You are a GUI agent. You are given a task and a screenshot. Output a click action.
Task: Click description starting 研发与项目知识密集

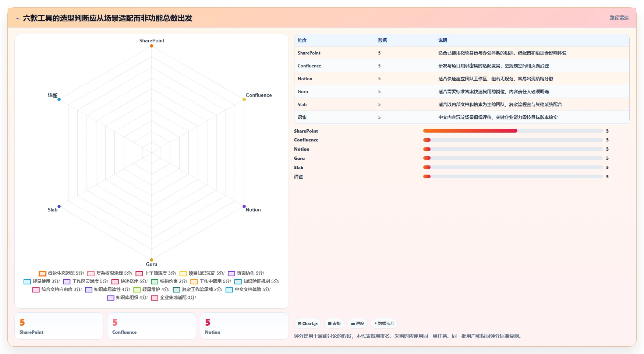(493, 66)
